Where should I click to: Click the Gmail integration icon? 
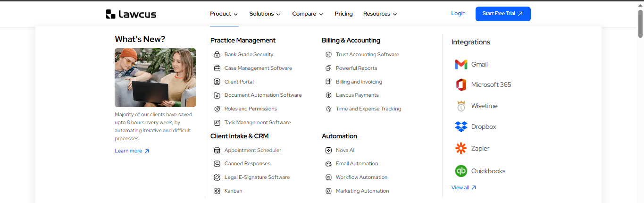(461, 65)
